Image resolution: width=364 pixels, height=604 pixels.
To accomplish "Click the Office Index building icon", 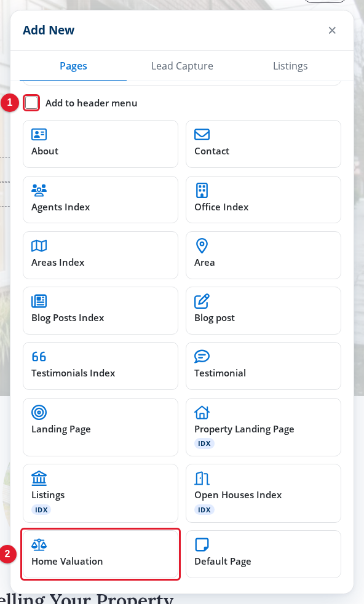I will point(202,190).
